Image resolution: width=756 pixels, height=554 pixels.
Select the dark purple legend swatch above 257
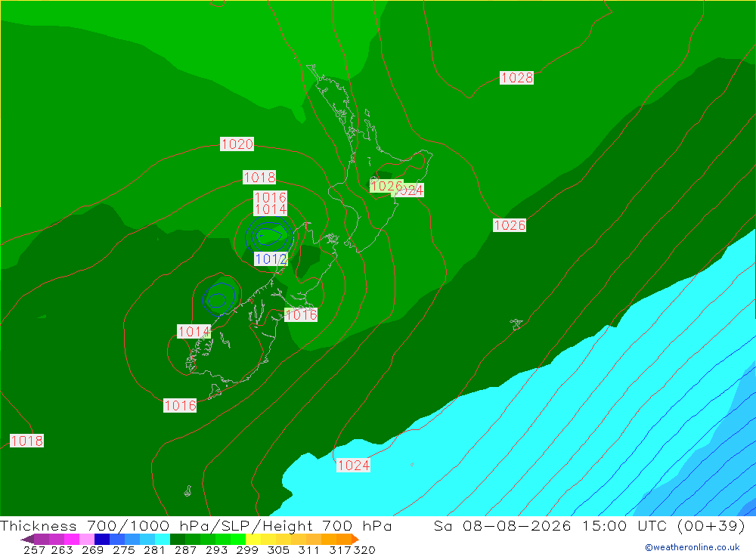coord(42,539)
